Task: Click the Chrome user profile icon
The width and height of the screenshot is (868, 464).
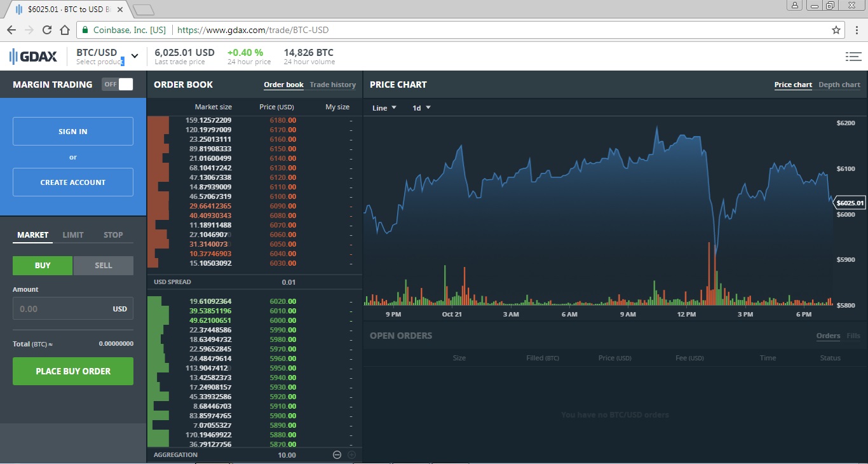Action: (x=796, y=5)
